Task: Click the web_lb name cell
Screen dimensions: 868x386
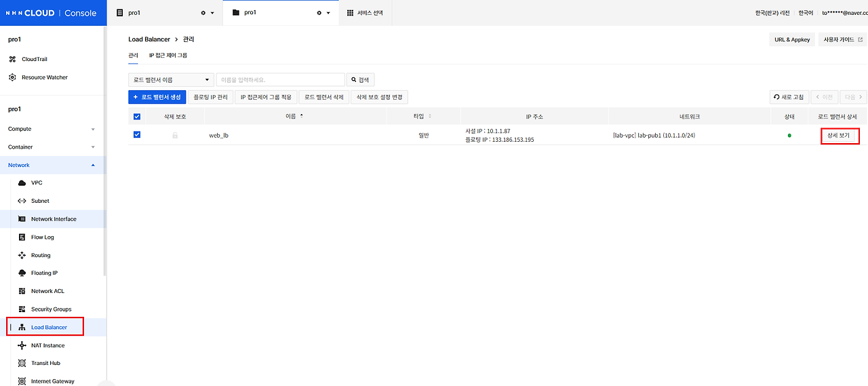Action: (218, 135)
